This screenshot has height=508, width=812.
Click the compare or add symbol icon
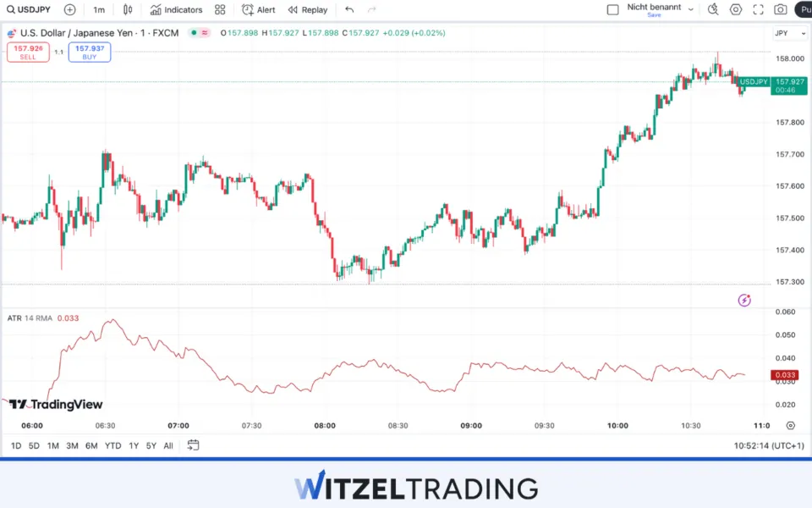[69, 10]
